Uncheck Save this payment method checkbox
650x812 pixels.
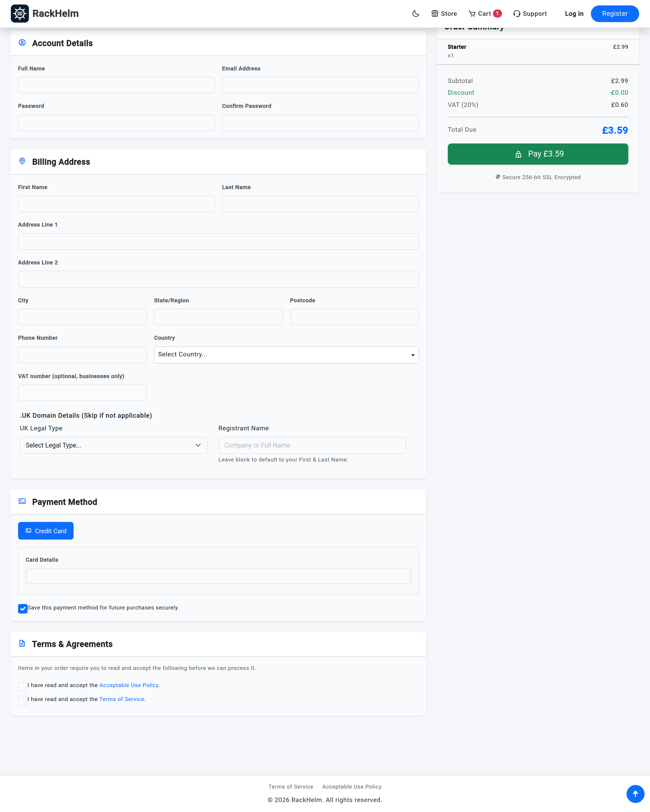[x=23, y=608]
